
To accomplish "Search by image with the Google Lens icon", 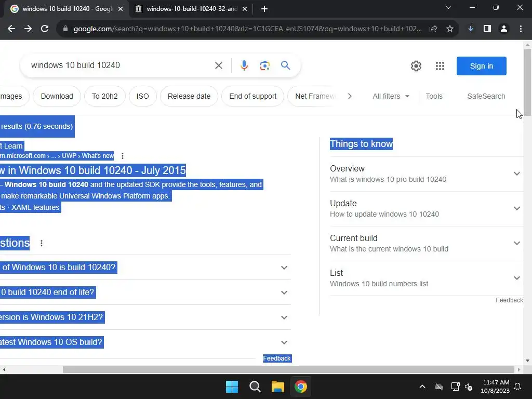I will [x=264, y=65].
